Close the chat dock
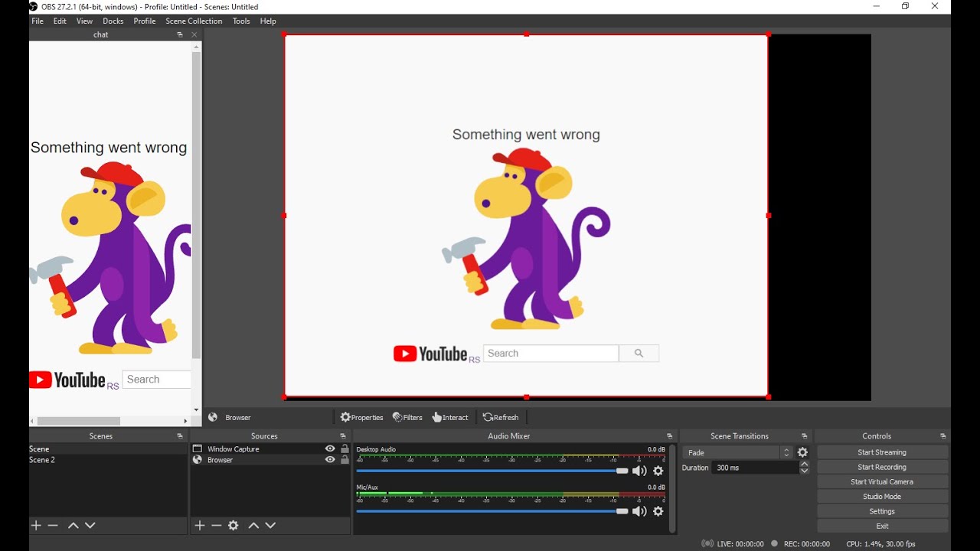980x551 pixels. point(194,34)
